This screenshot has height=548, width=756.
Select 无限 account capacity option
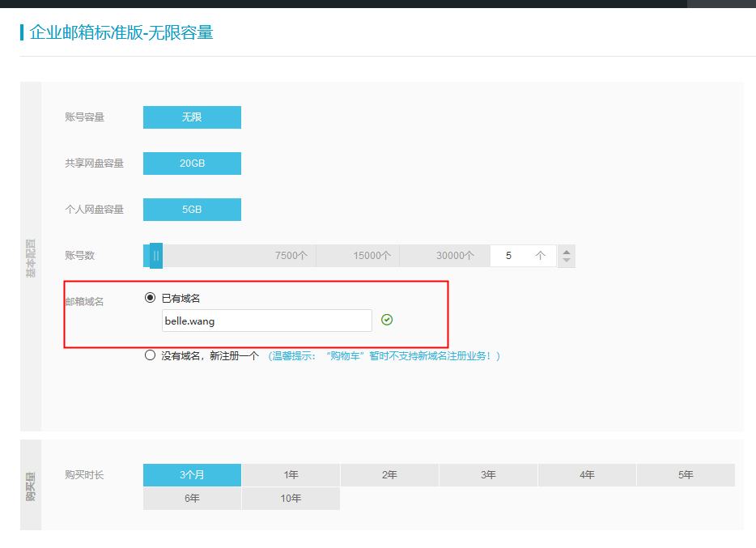click(192, 117)
